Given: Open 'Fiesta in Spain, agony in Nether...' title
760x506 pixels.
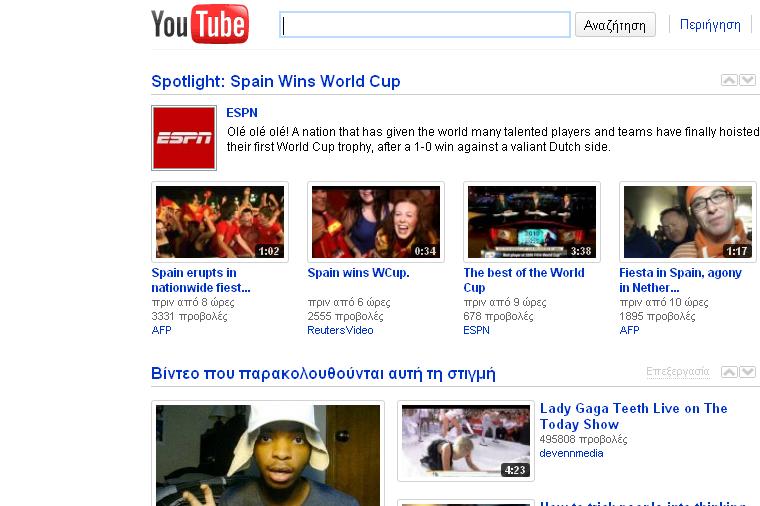Looking at the screenshot, I should (x=681, y=280).
